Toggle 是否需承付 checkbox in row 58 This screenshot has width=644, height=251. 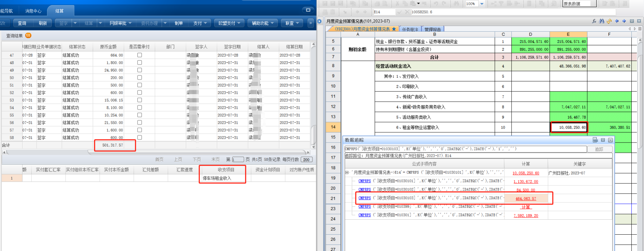(x=140, y=137)
